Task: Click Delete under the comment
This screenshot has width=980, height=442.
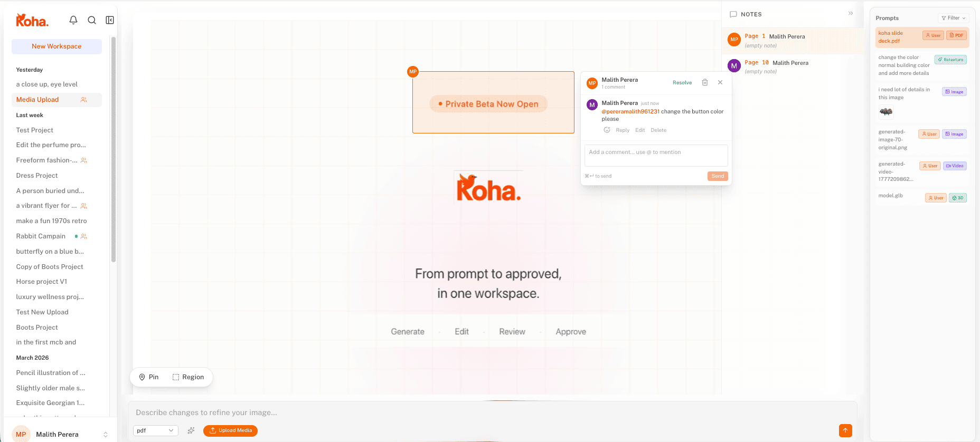Action: click(x=658, y=130)
